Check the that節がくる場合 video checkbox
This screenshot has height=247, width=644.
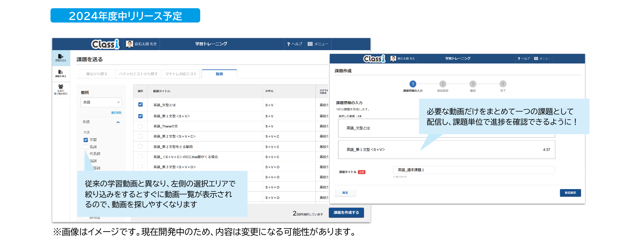[140, 157]
